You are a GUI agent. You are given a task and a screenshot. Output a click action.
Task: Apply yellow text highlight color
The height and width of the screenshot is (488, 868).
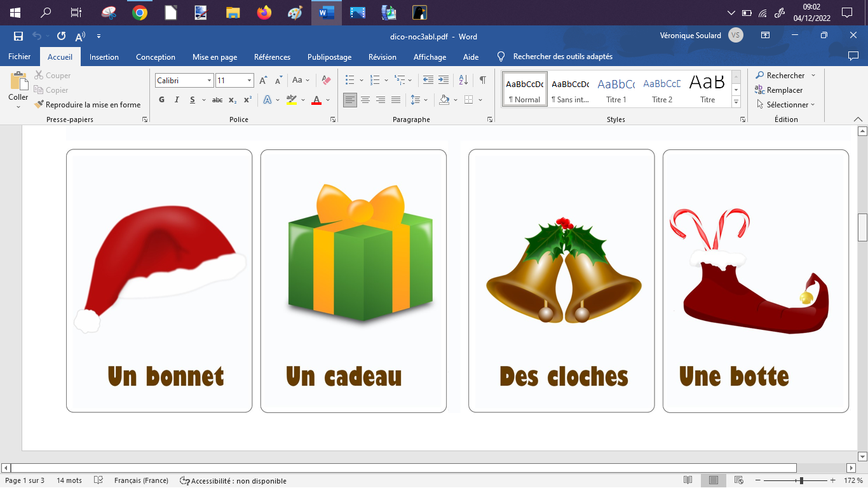[x=291, y=100]
